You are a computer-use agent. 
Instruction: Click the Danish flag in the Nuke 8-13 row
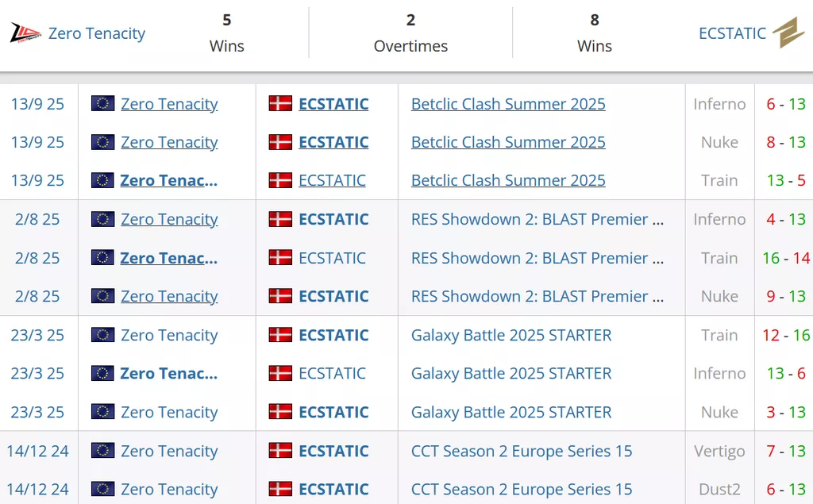[280, 141]
